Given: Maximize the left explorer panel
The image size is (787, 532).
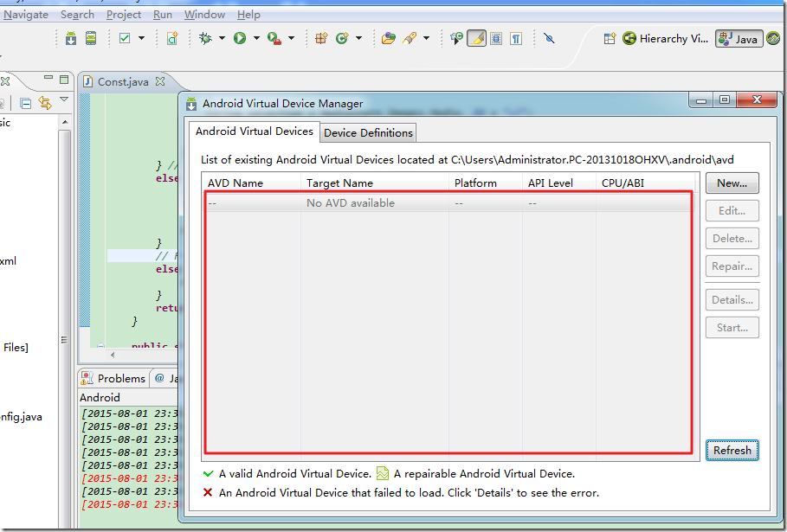Looking at the screenshot, I should [x=64, y=80].
